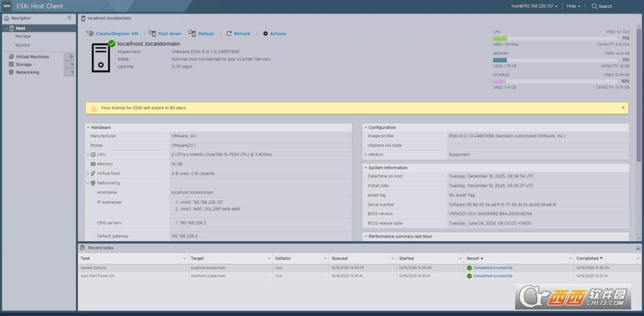
Task: Expand the CPU hardware row
Action: (88, 155)
